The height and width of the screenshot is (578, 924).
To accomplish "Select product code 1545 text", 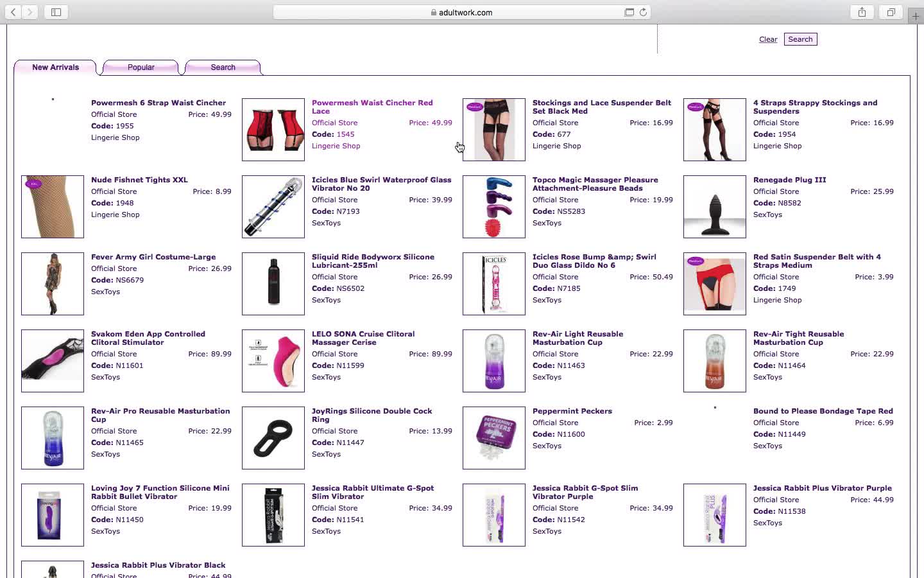I will pos(345,134).
